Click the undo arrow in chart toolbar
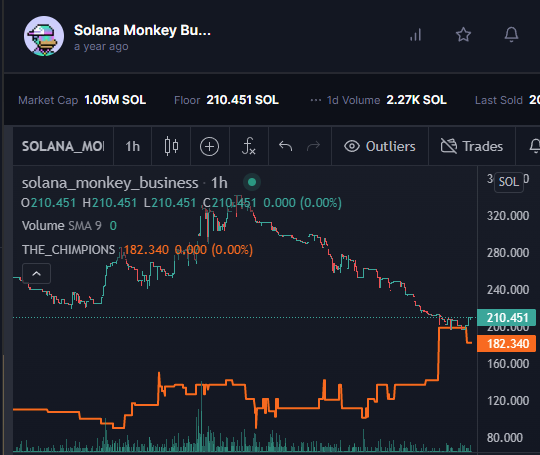This screenshot has width=540, height=455. 285,146
